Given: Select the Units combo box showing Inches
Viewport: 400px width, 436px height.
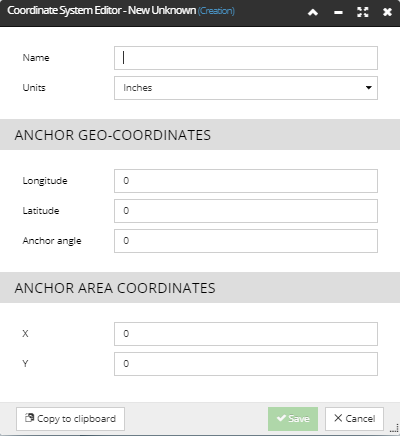Looking at the screenshot, I should [246, 88].
